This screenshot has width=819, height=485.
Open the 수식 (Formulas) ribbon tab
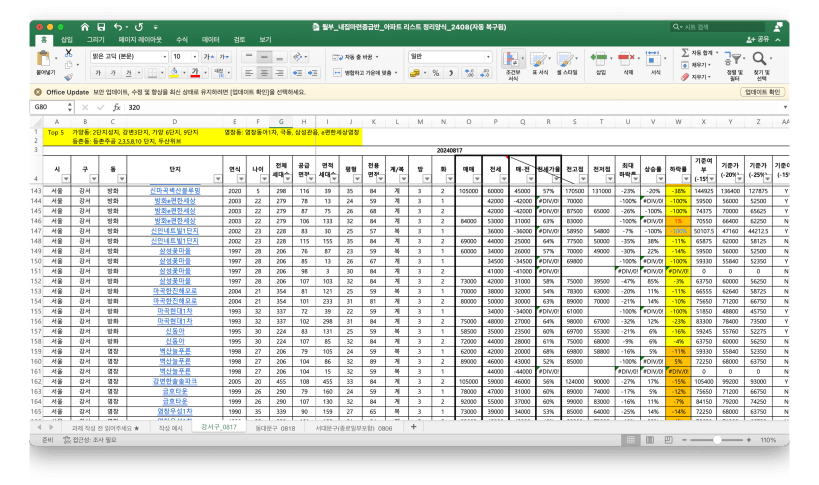(x=181, y=40)
